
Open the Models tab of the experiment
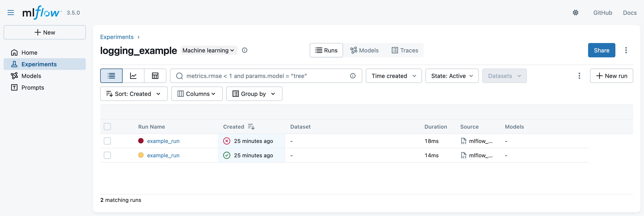click(364, 50)
